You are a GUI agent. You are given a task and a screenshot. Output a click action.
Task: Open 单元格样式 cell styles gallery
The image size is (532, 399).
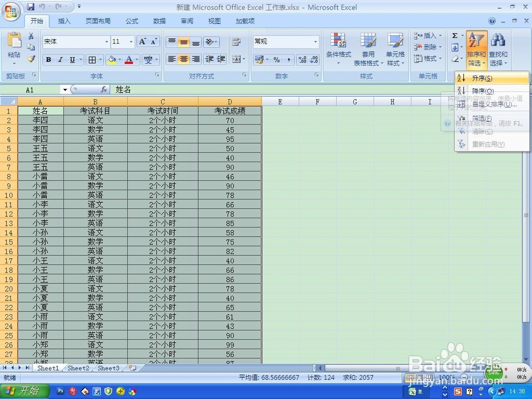coord(395,49)
